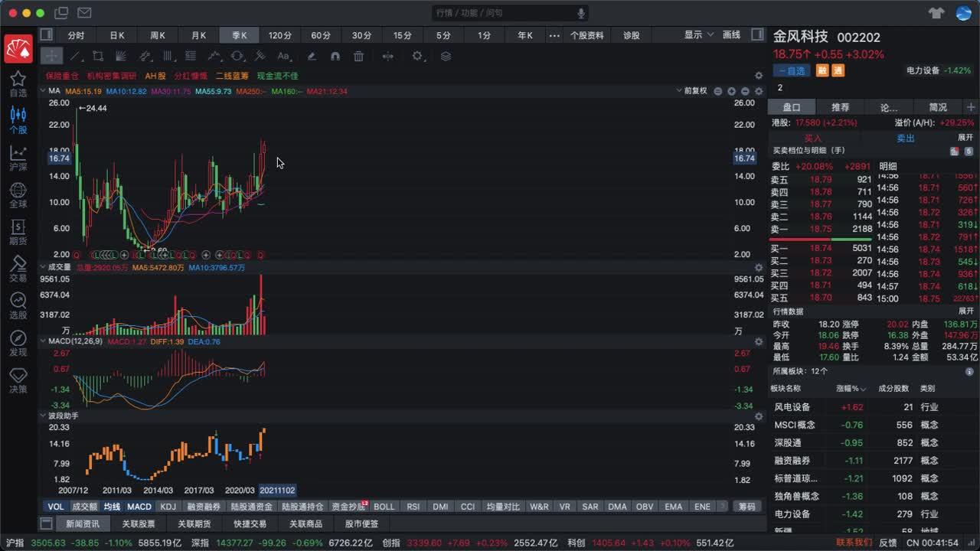The width and height of the screenshot is (980, 551).
Task: Go to 沪深 markets in sidebar
Action: (18, 158)
